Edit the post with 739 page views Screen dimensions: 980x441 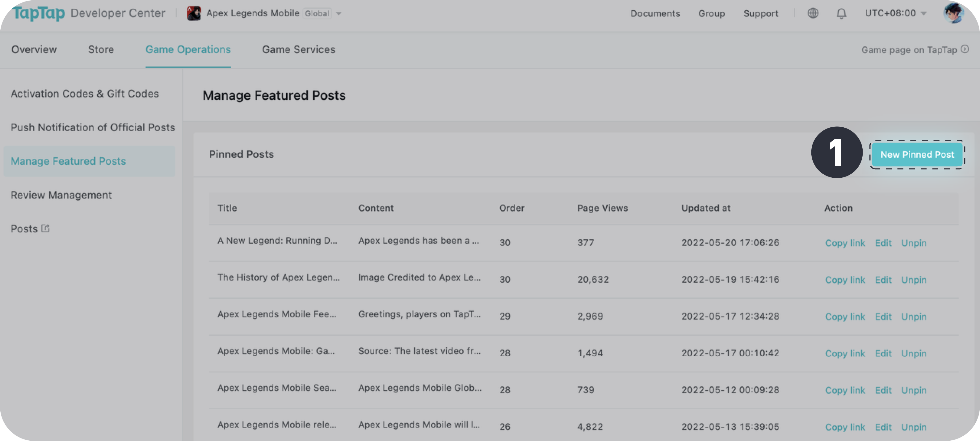883,390
